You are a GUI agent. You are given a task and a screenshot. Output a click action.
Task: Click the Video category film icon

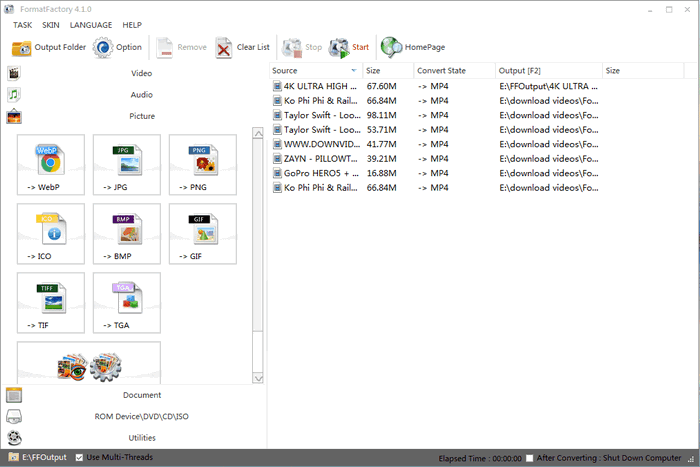14,73
